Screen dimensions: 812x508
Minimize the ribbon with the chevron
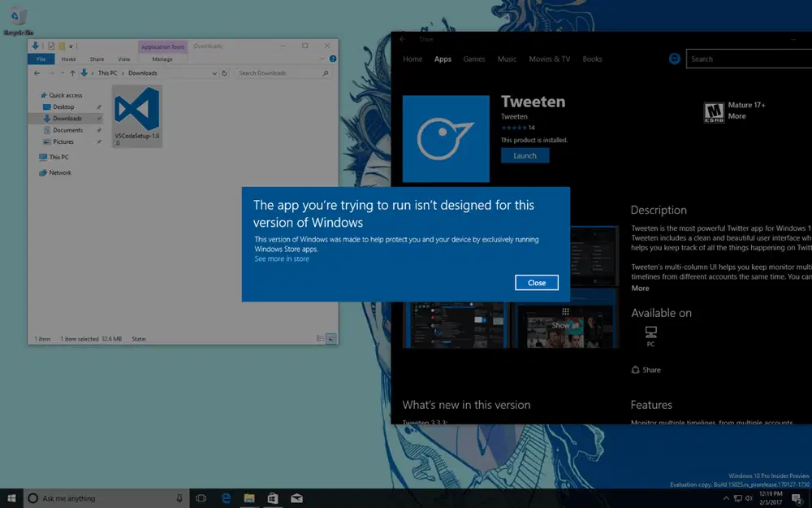click(322, 59)
